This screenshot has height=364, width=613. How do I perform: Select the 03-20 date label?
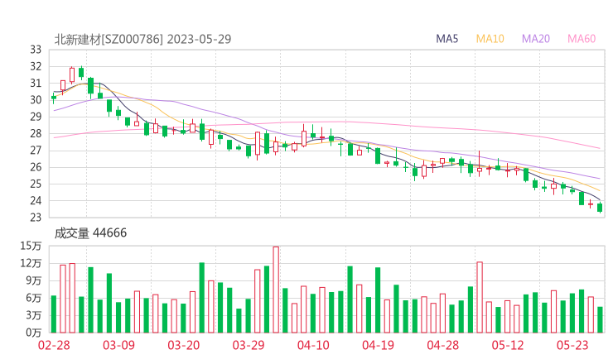(x=183, y=345)
